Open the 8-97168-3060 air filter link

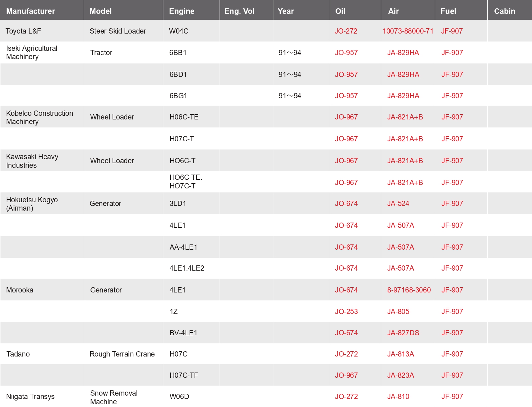click(409, 290)
